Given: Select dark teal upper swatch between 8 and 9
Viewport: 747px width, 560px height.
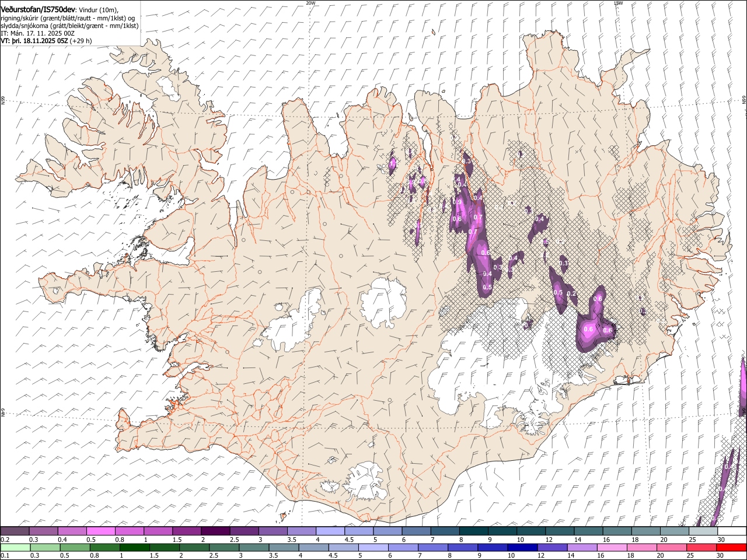Looking at the screenshot, I should (x=473, y=531).
